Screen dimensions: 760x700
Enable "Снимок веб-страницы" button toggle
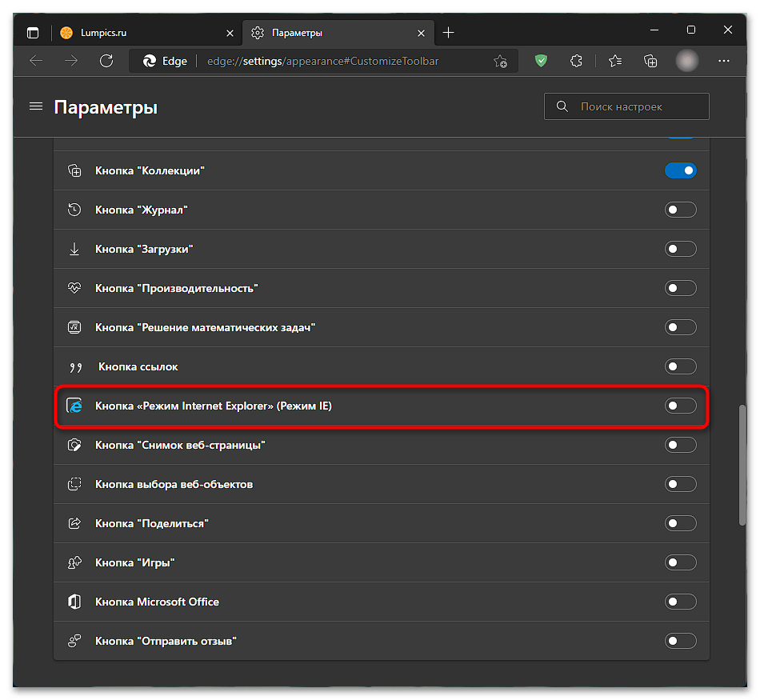680,445
